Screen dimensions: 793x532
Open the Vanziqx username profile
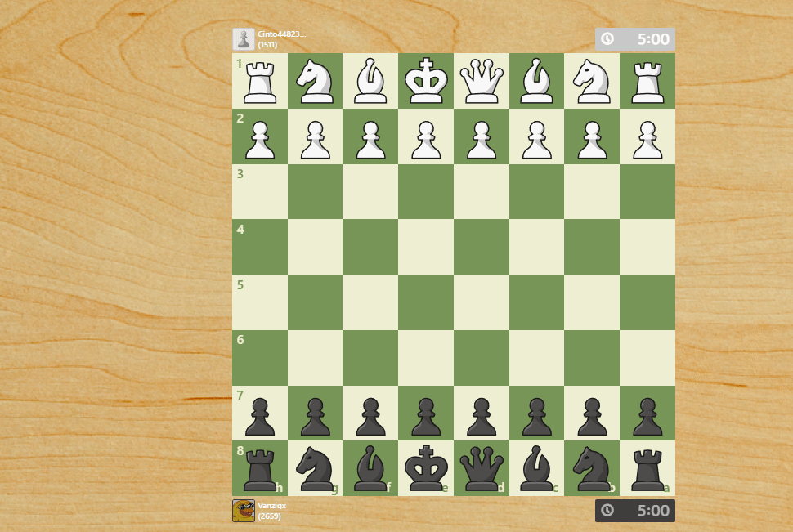(272, 505)
